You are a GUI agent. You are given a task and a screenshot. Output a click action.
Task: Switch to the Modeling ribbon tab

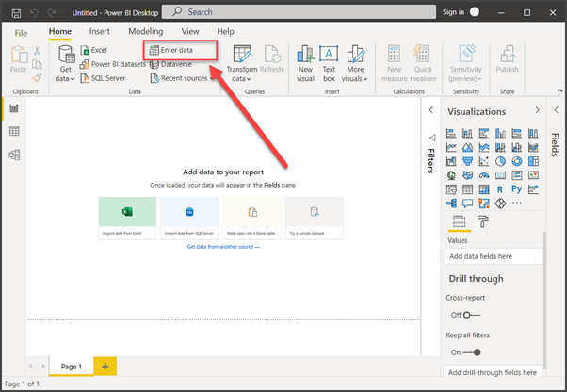[x=146, y=31]
